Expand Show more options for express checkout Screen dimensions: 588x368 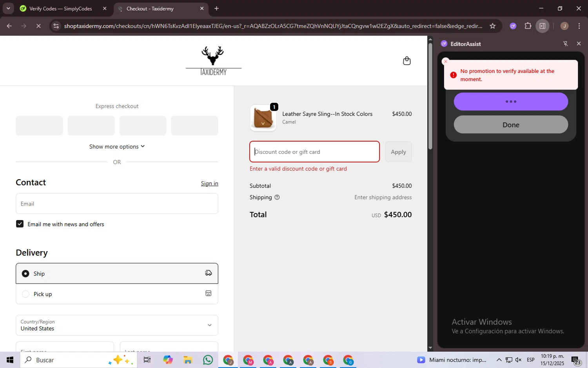pos(117,146)
